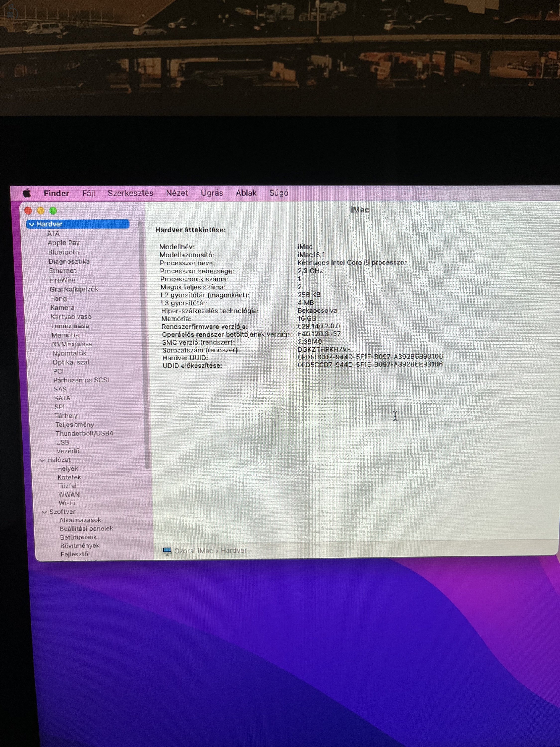The image size is (560, 747).
Task: Collapse the Hardver section chevron
Action: [32, 224]
